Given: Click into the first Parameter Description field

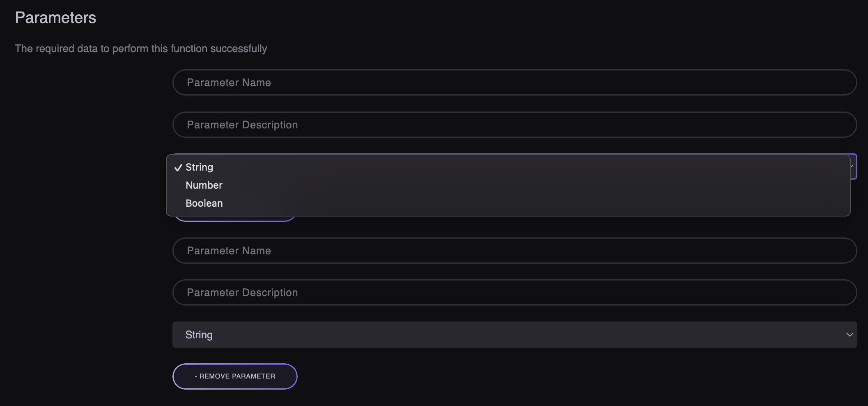Looking at the screenshot, I should (514, 125).
